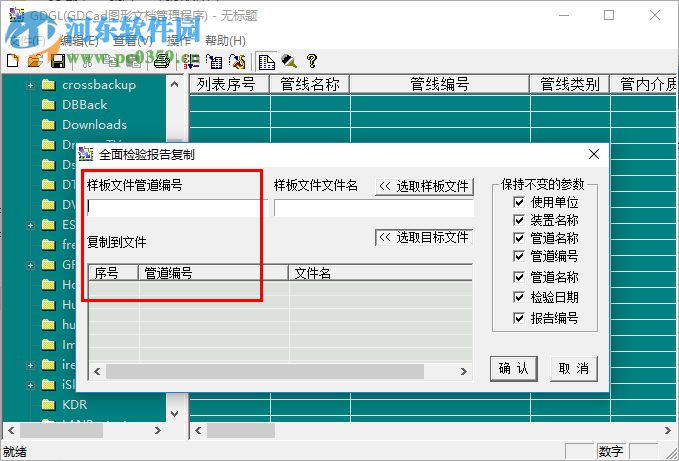Image resolution: width=679 pixels, height=461 pixels.
Task: Uncheck the 装置名称 checkbox
Action: point(518,220)
